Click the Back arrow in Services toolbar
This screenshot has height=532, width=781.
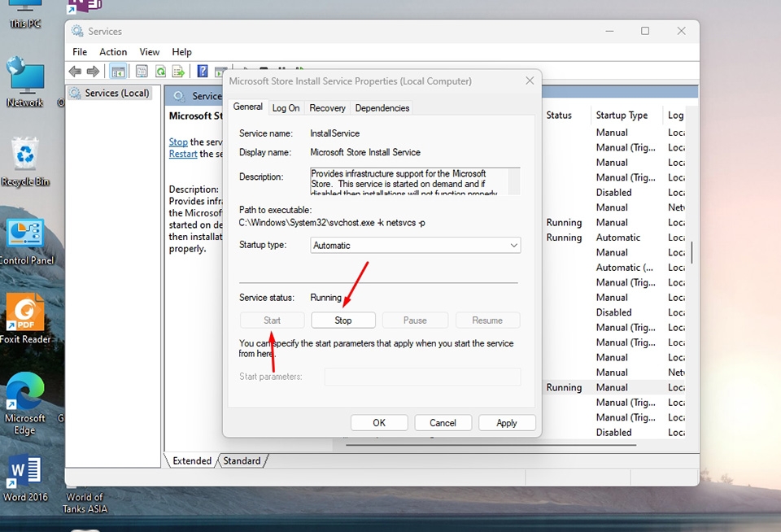pos(75,72)
